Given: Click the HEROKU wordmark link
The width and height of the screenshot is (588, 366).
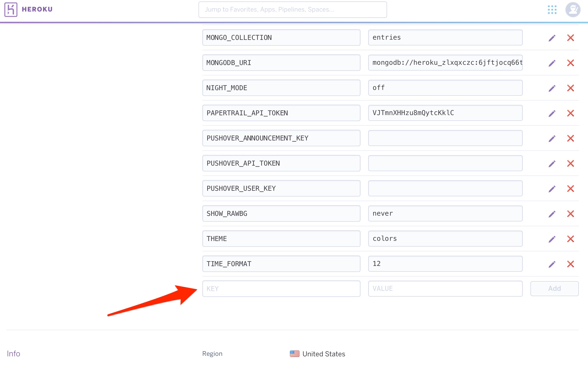Looking at the screenshot, I should point(37,9).
